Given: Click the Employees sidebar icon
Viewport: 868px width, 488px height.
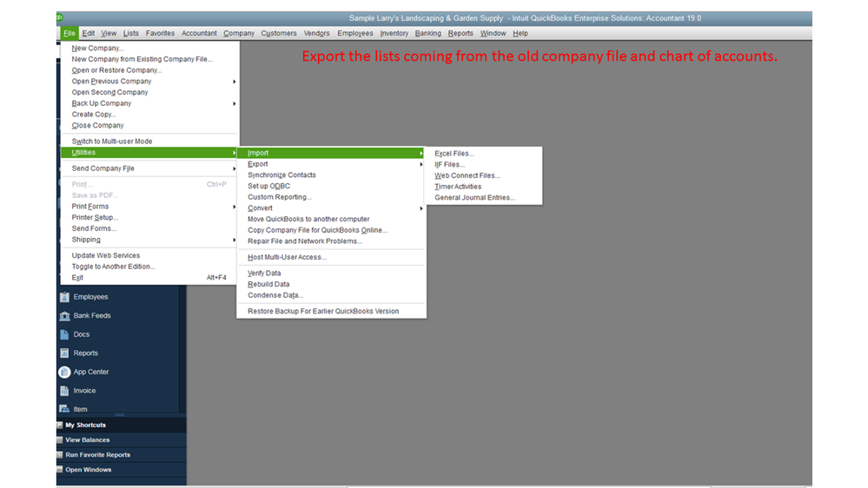Looking at the screenshot, I should point(64,297).
